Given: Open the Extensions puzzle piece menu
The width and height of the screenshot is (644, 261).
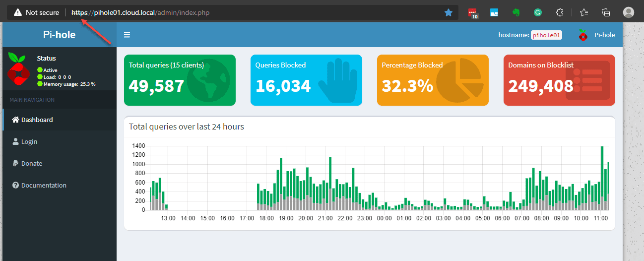Looking at the screenshot, I should click(x=560, y=12).
